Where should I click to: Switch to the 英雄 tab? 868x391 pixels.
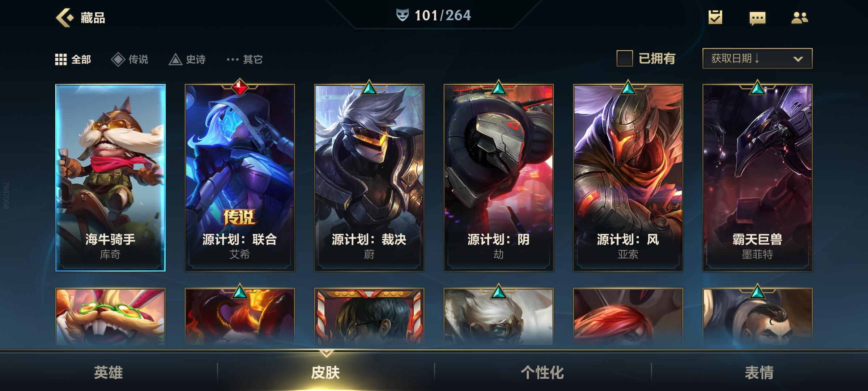[x=109, y=373]
